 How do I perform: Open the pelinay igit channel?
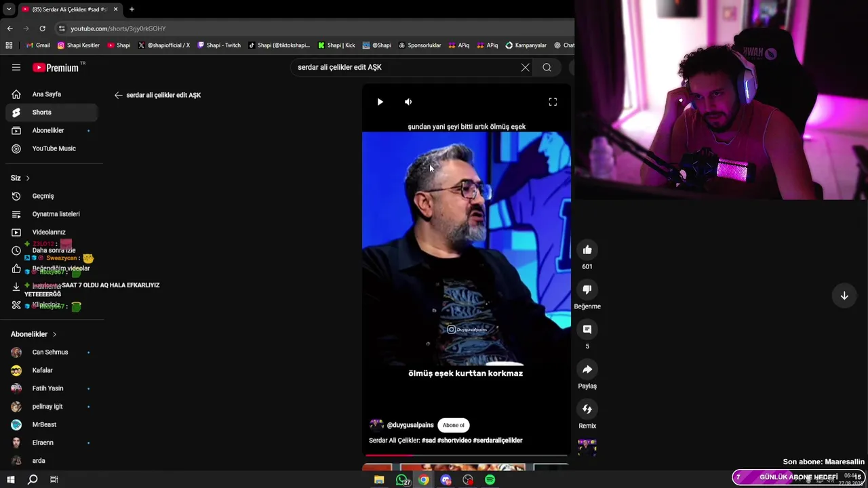click(x=52, y=407)
